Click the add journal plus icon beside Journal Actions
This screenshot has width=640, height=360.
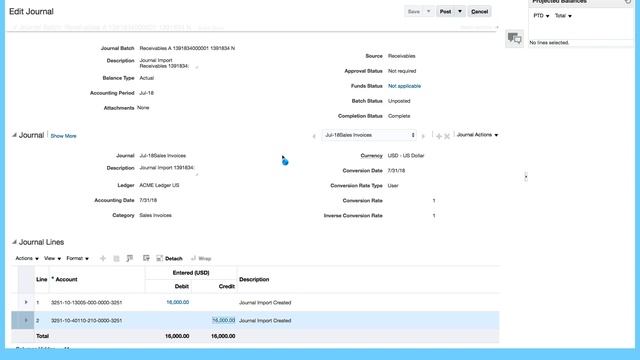pyautogui.click(x=439, y=136)
